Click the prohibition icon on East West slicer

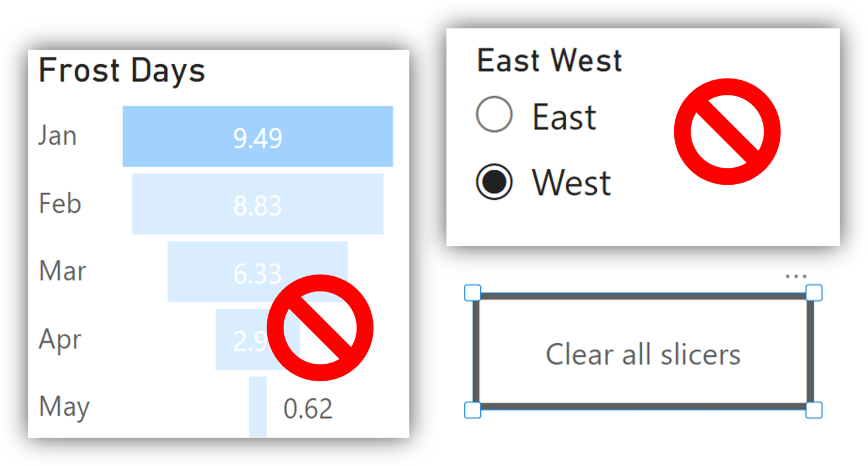727,132
